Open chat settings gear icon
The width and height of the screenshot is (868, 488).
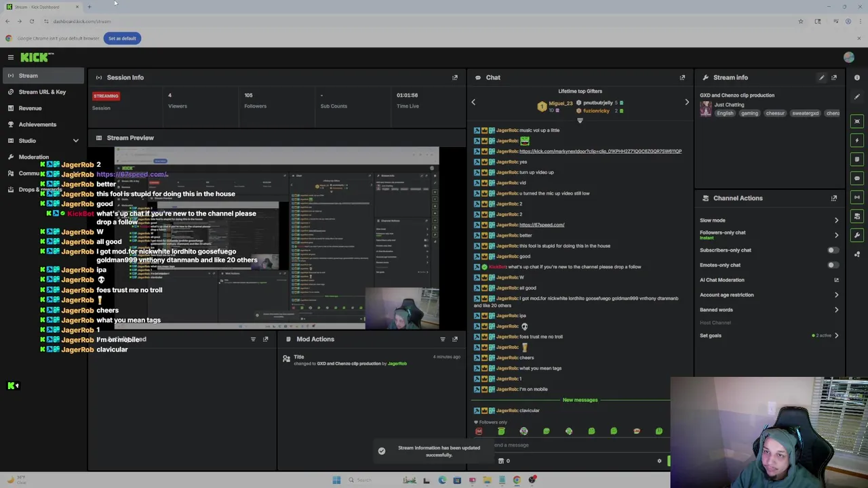[x=659, y=461]
